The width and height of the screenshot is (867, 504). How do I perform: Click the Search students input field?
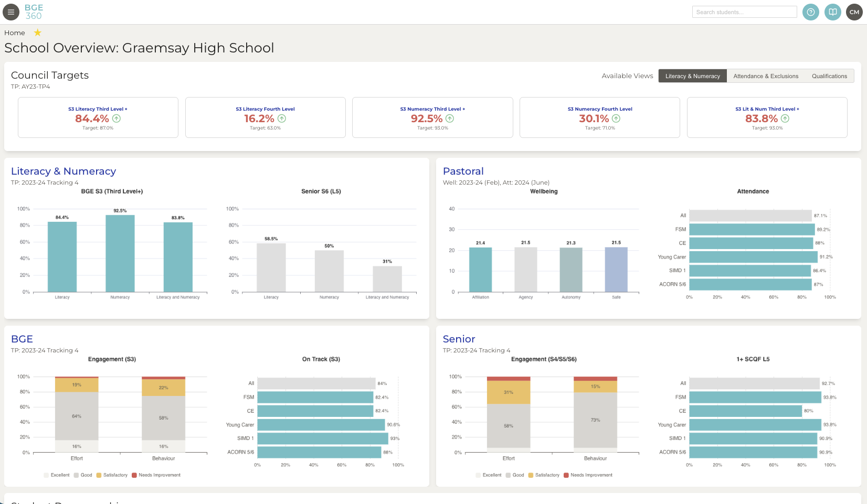point(744,12)
